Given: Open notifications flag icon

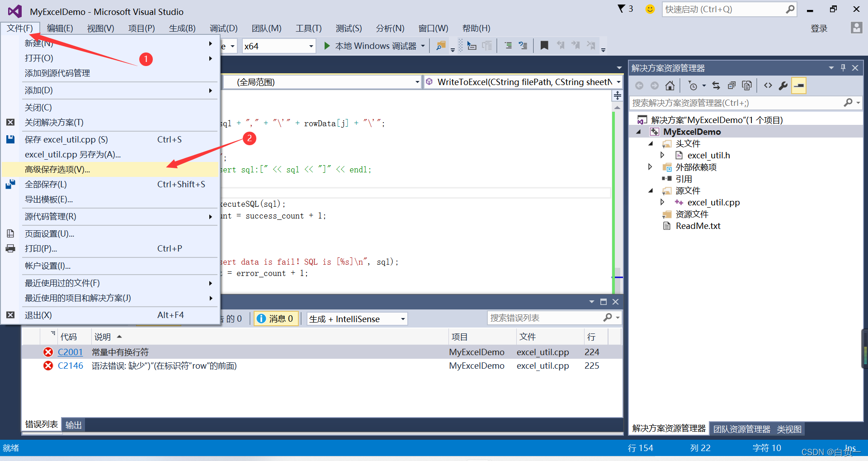Looking at the screenshot, I should tap(622, 9).
